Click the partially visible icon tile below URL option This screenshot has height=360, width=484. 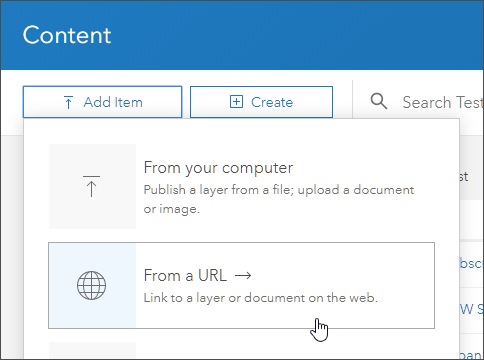[x=92, y=351]
